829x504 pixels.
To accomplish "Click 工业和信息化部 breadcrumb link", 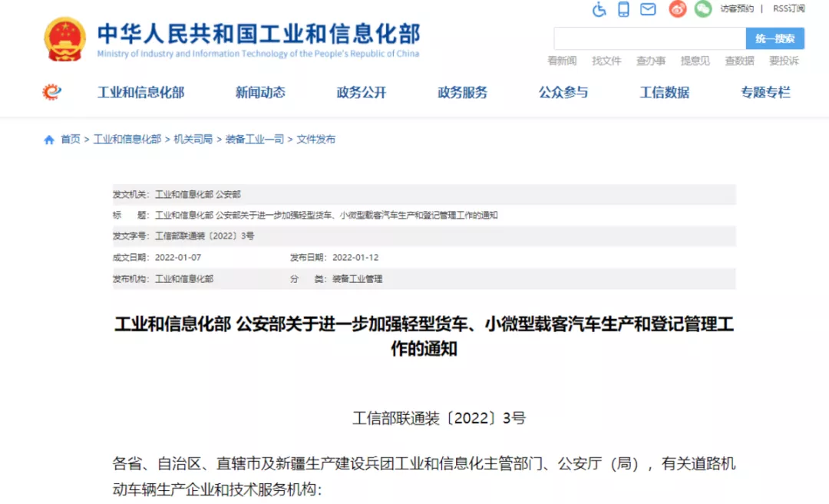I will pyautogui.click(x=127, y=140).
